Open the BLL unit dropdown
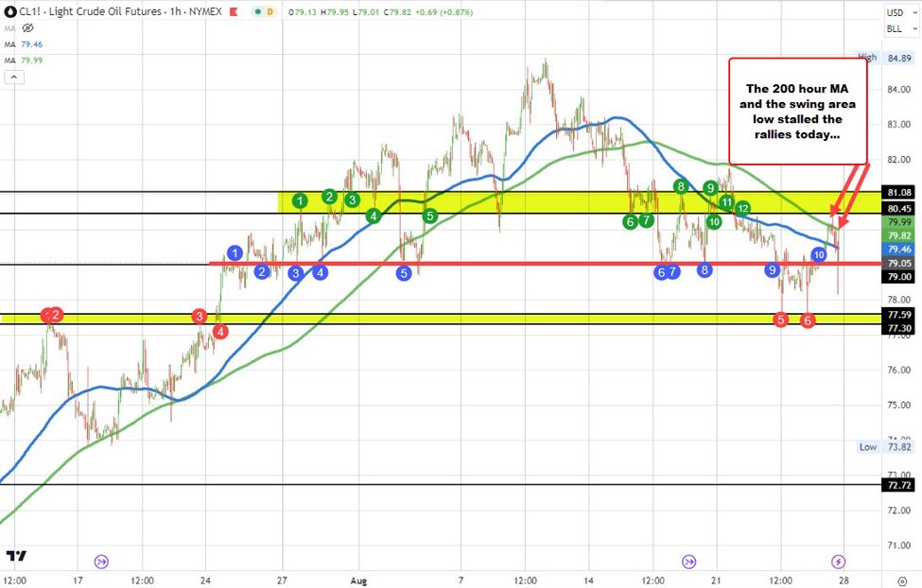This screenshot has width=922, height=588. point(894,28)
